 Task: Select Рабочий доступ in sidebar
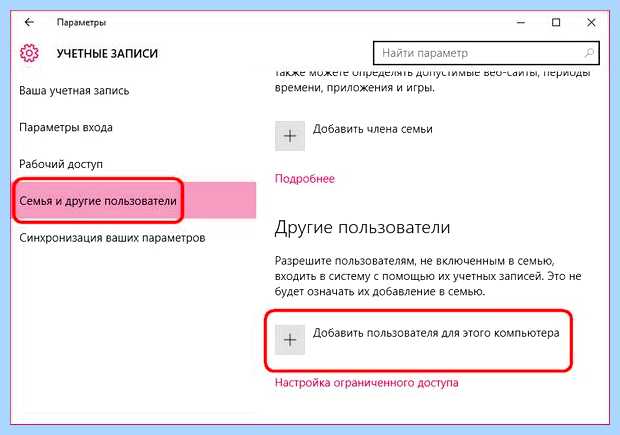coord(61,164)
